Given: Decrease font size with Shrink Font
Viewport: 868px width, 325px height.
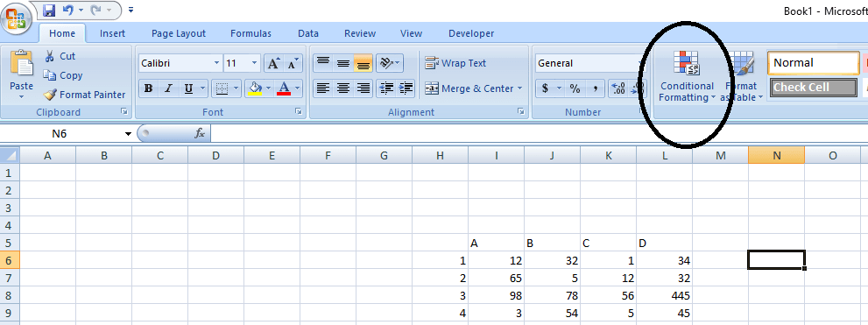Looking at the screenshot, I should tap(293, 63).
